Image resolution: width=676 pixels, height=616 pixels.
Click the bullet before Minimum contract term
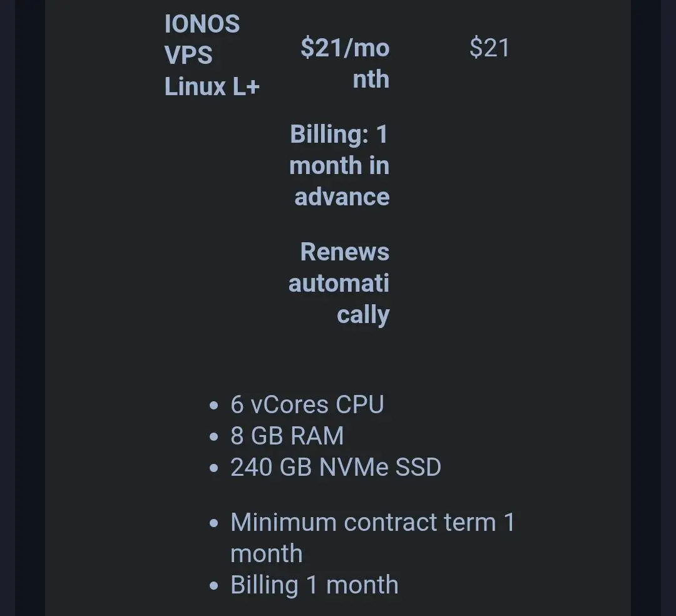pos(214,523)
